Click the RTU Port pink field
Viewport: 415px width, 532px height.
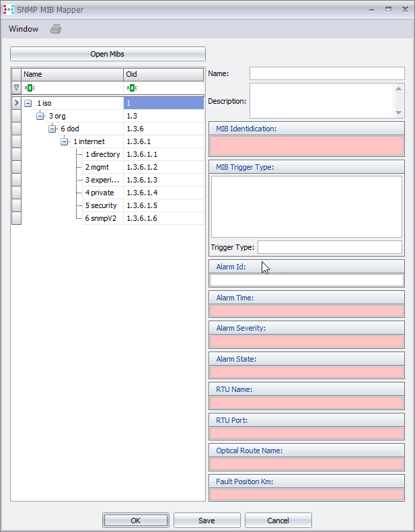[x=307, y=433]
